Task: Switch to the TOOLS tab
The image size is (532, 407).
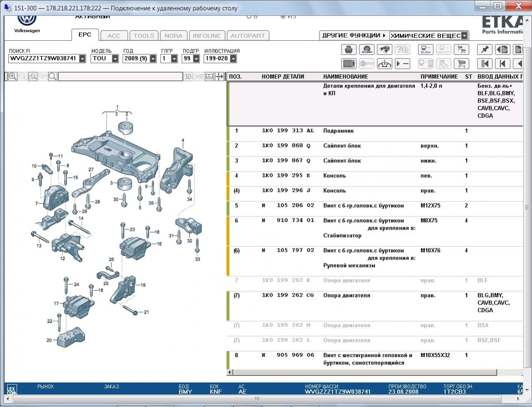Action: (144, 36)
